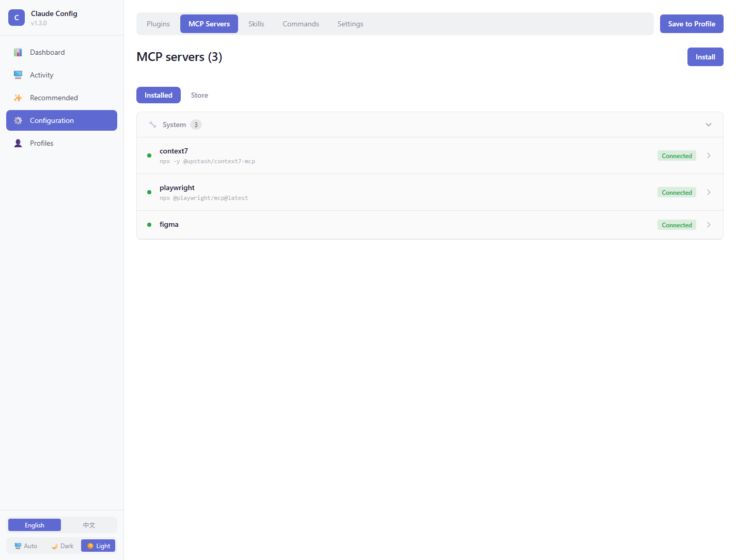The height and width of the screenshot is (560, 736).
Task: Open Activity via its monitor icon
Action: pyautogui.click(x=18, y=75)
